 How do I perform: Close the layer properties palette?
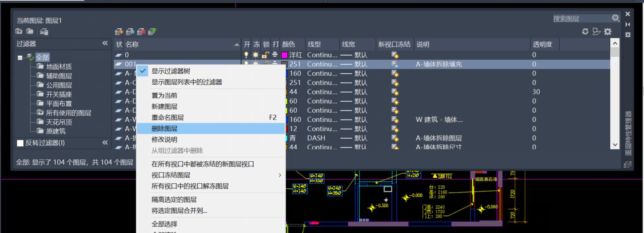click(627, 14)
